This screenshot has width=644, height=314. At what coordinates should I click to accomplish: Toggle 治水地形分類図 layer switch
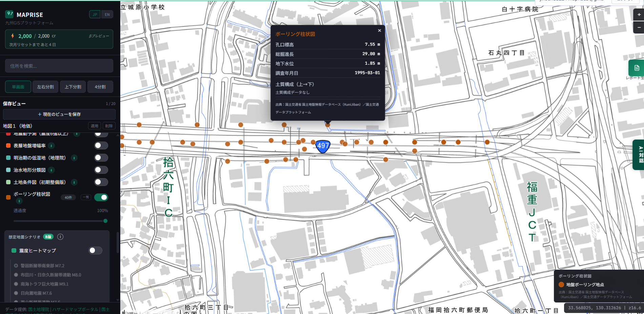click(x=101, y=170)
